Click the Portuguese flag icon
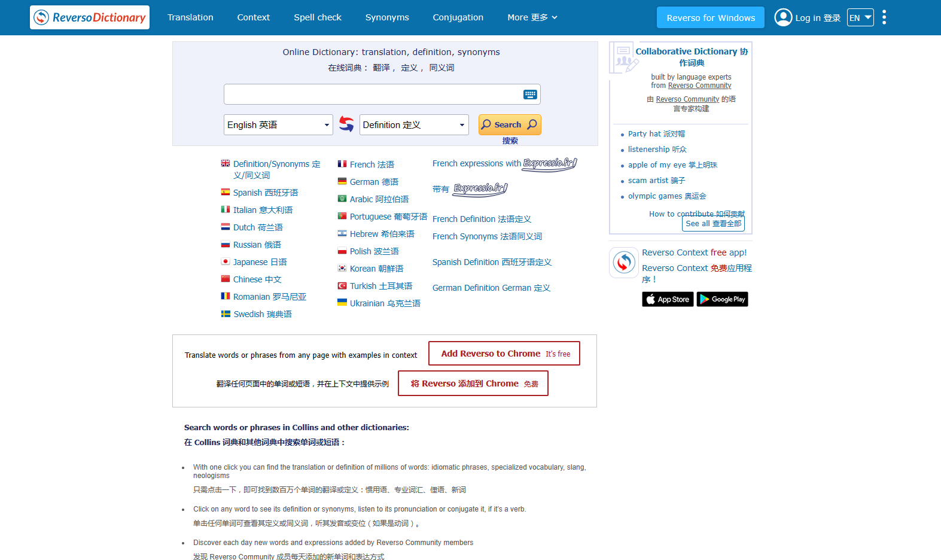This screenshot has height=560, width=941. 342,216
